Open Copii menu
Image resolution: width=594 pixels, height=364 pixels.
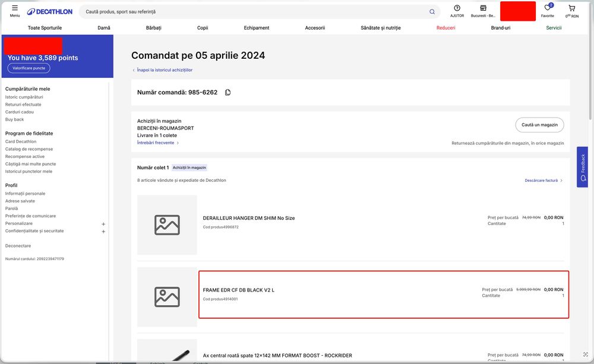point(203,28)
